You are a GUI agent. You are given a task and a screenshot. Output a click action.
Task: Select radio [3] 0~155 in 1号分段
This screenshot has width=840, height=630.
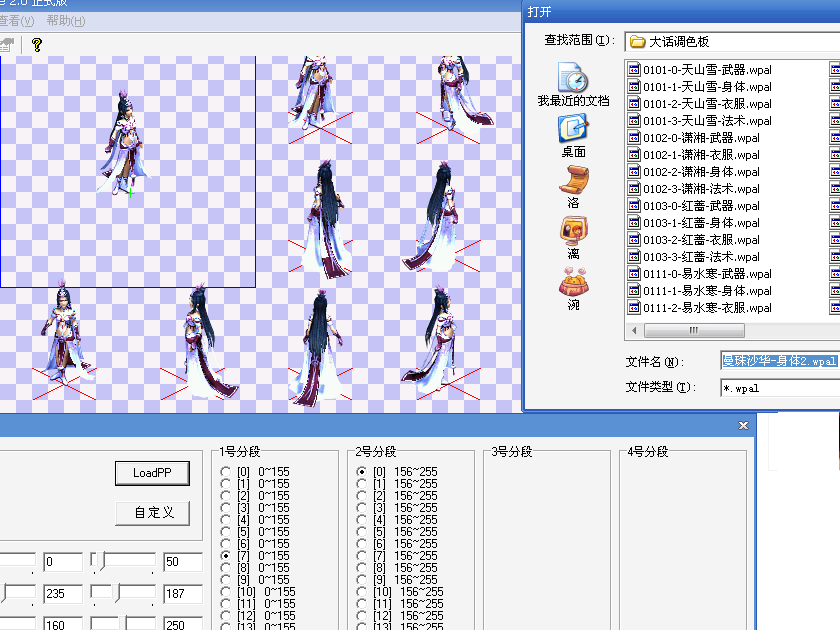click(x=226, y=507)
